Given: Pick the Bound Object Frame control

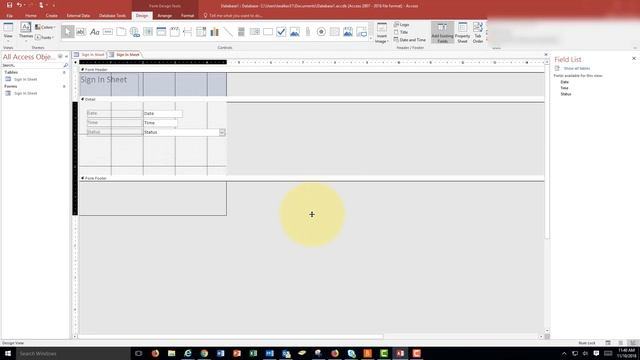Looking at the screenshot, I should [348, 32].
